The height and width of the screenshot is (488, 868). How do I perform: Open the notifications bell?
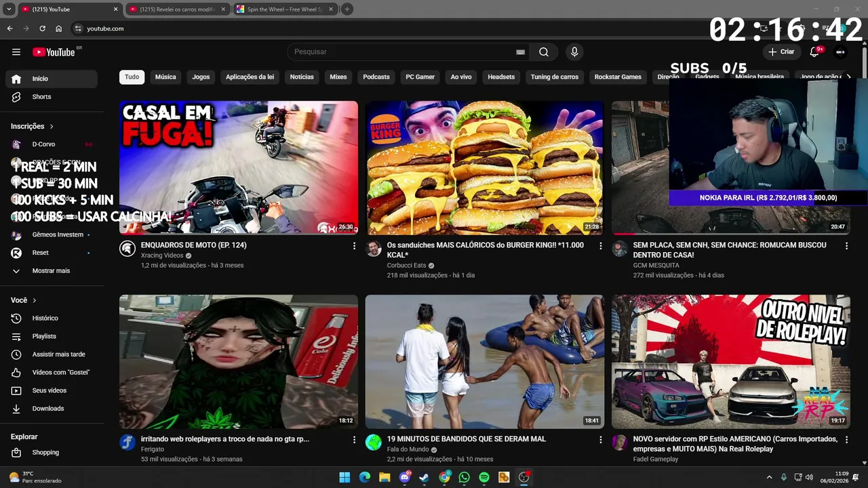[x=814, y=52]
